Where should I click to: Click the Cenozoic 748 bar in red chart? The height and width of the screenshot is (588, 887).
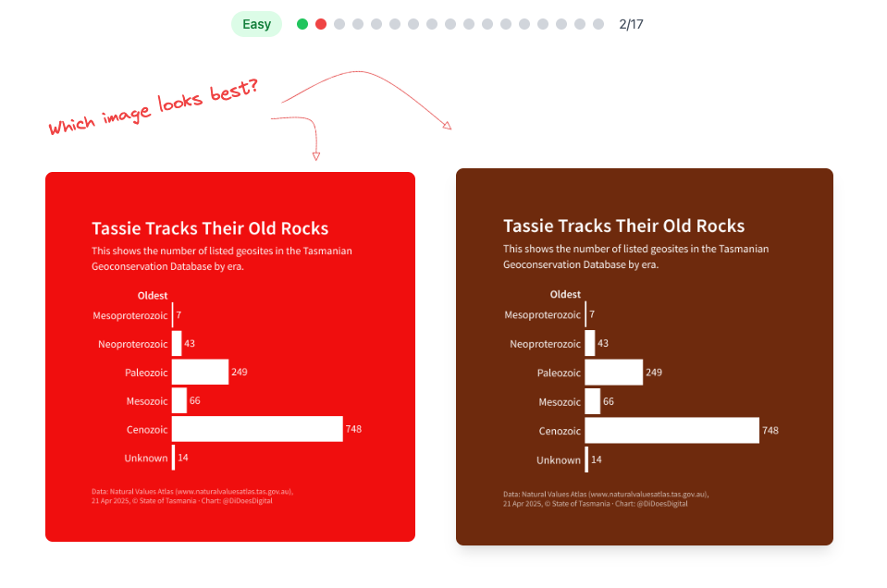257,429
